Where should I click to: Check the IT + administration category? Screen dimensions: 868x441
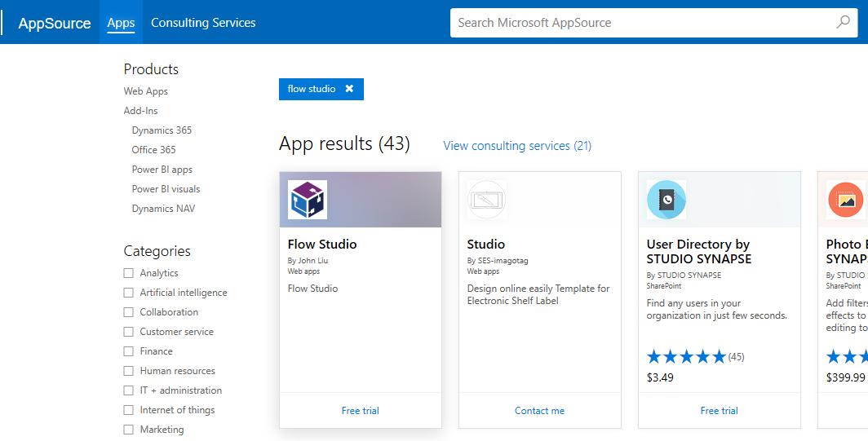(128, 390)
